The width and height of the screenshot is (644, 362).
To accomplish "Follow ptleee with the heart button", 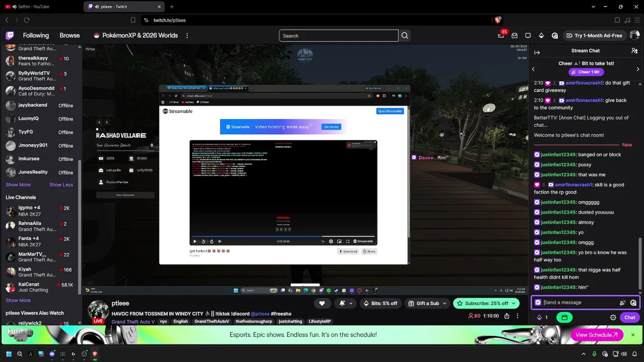I will coord(322,303).
